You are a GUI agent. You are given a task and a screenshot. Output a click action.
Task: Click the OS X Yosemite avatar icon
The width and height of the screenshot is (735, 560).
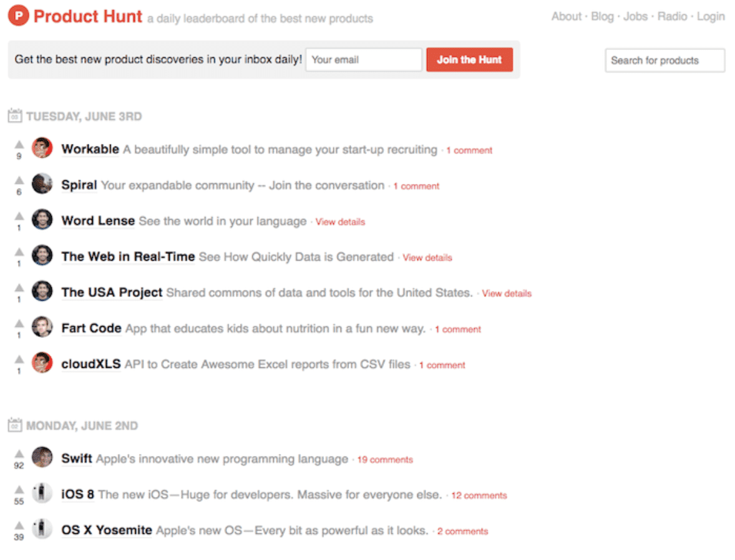(x=41, y=529)
